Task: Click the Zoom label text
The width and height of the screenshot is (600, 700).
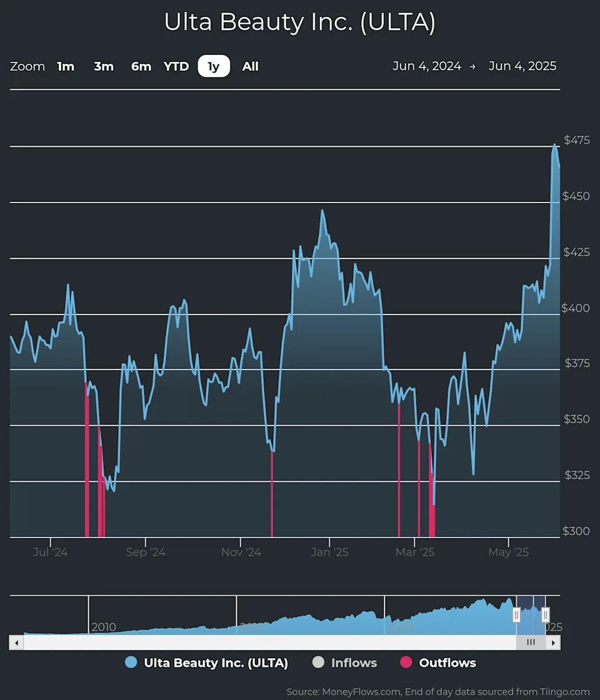Action: pos(27,66)
